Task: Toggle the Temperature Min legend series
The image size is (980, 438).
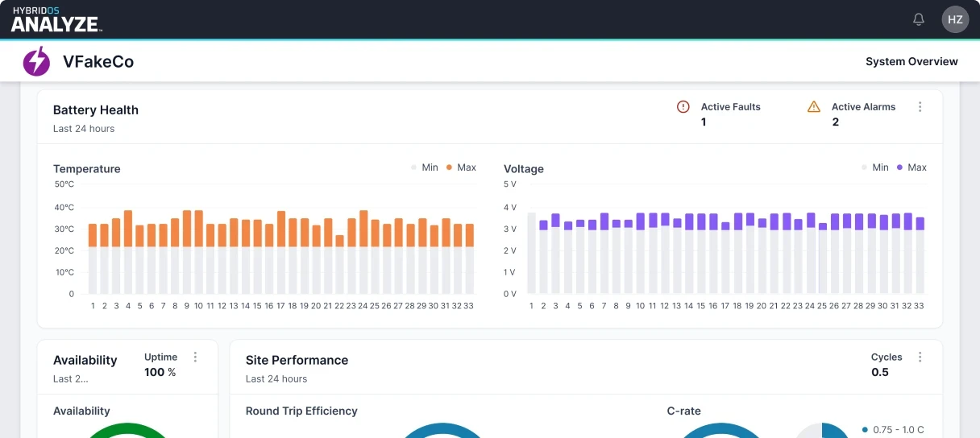Action: (x=424, y=167)
